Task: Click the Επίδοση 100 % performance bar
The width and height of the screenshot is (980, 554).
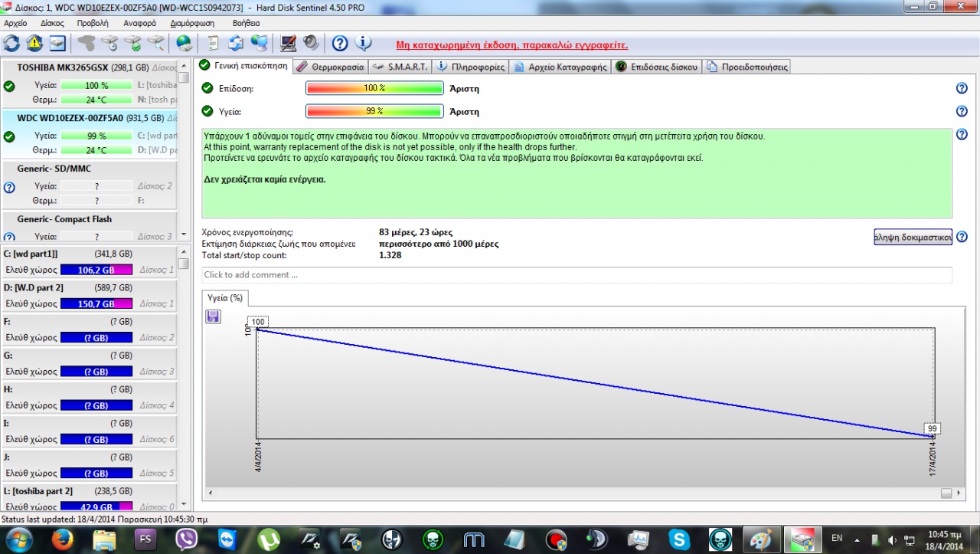Action: pos(374,88)
